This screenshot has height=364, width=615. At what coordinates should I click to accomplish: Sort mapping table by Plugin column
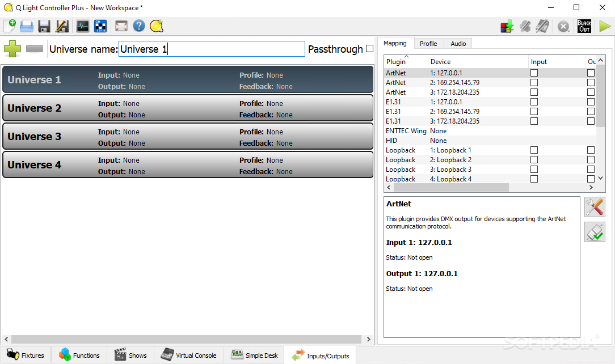pyautogui.click(x=406, y=61)
